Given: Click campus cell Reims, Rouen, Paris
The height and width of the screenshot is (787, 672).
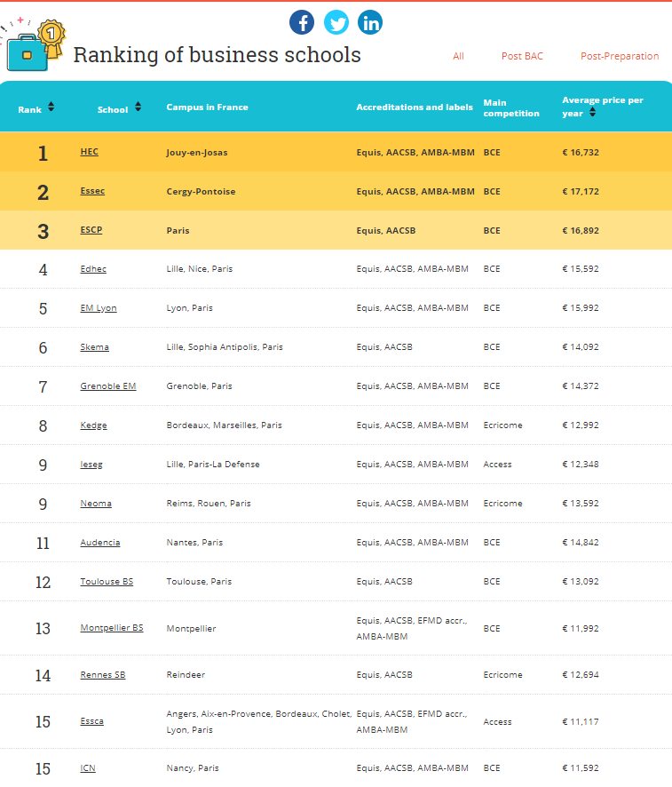Looking at the screenshot, I should click(x=209, y=504).
